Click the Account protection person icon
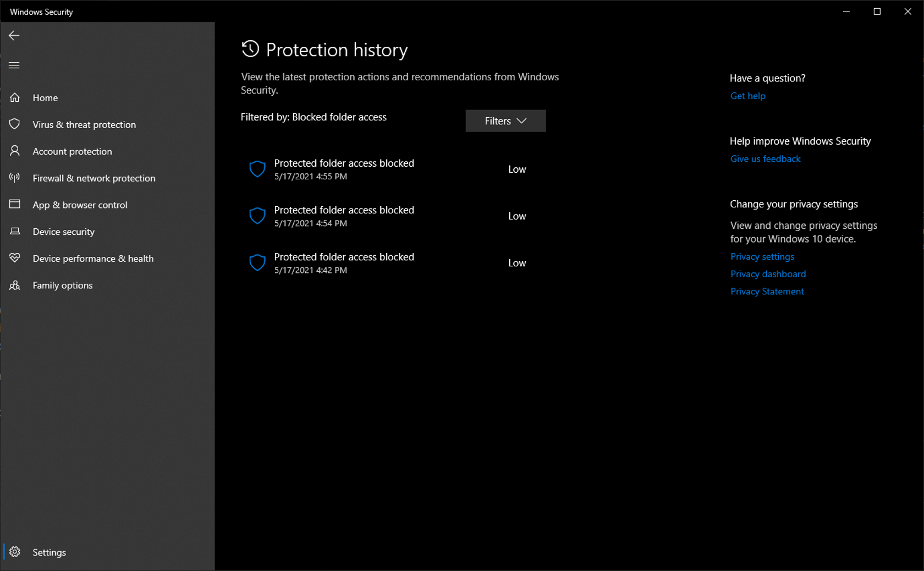924x571 pixels. click(15, 151)
